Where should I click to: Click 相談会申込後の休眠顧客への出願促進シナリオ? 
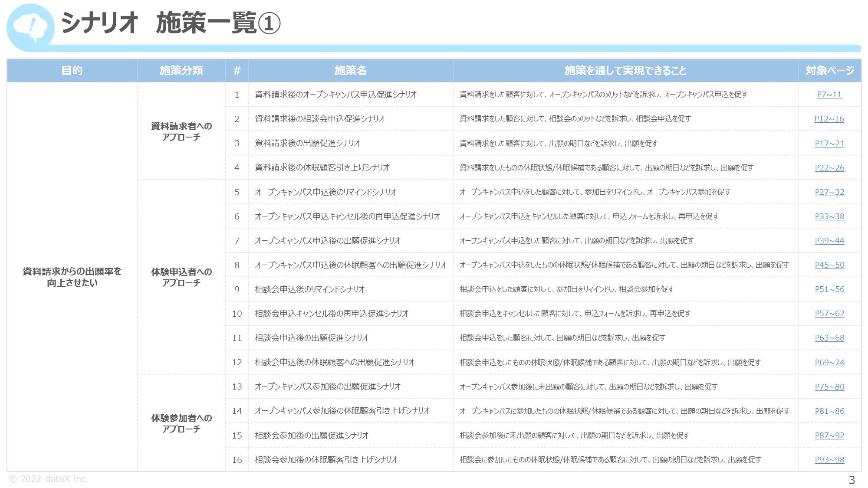pyautogui.click(x=335, y=362)
